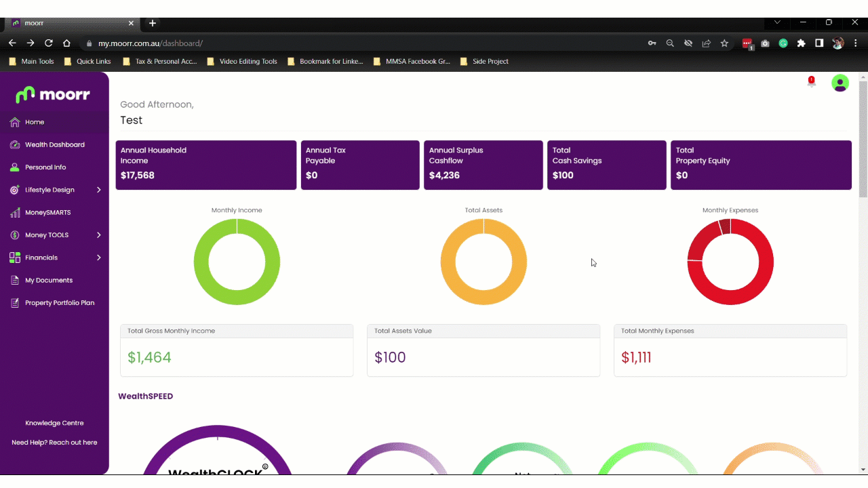The width and height of the screenshot is (868, 488).
Task: Open the saved passwords key icon
Action: pyautogui.click(x=652, y=43)
